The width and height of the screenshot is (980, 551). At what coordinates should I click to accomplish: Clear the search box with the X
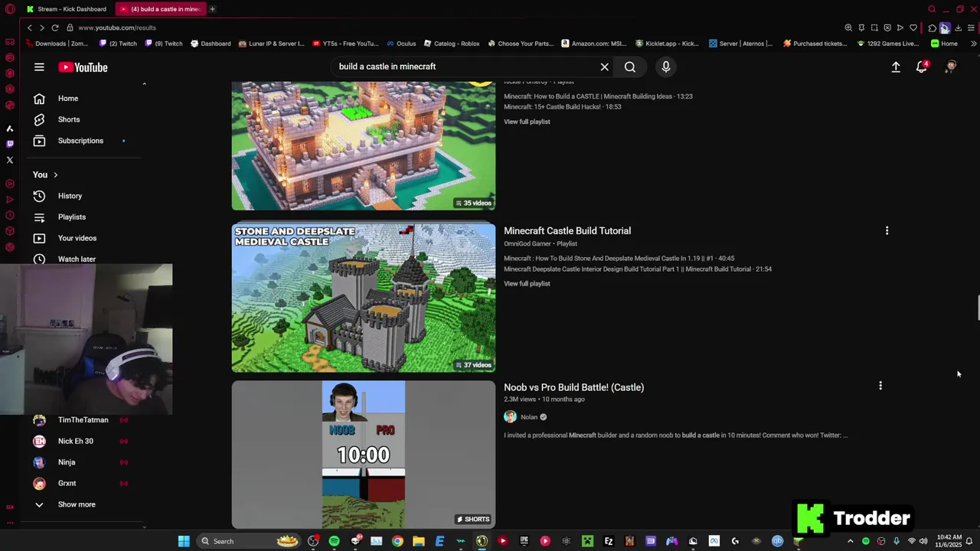point(604,67)
